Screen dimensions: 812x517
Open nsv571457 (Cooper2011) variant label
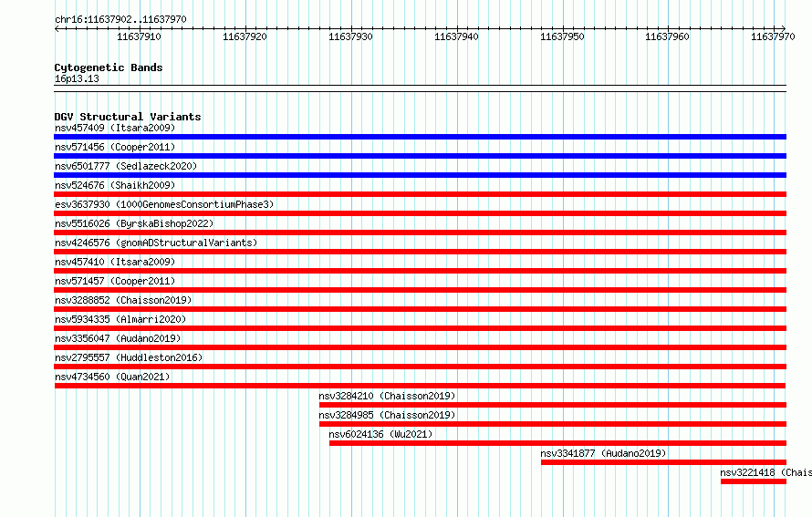pos(115,281)
